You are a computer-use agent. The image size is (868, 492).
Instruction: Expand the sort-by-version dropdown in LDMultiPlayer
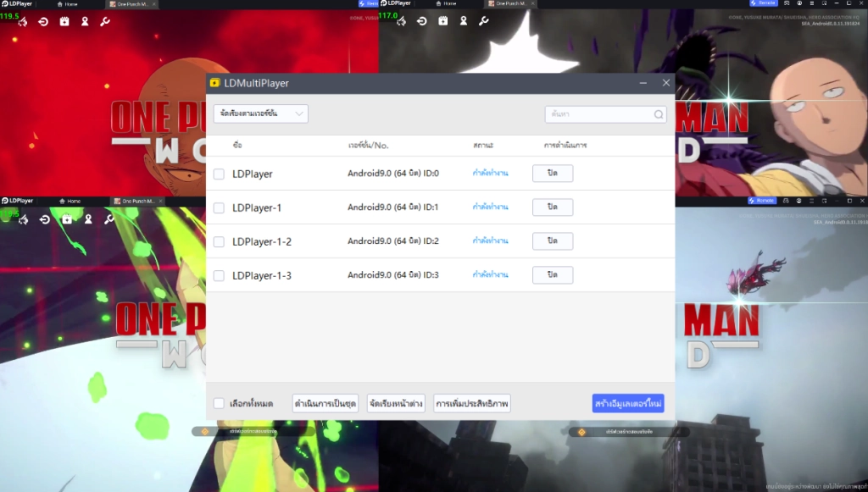point(261,113)
